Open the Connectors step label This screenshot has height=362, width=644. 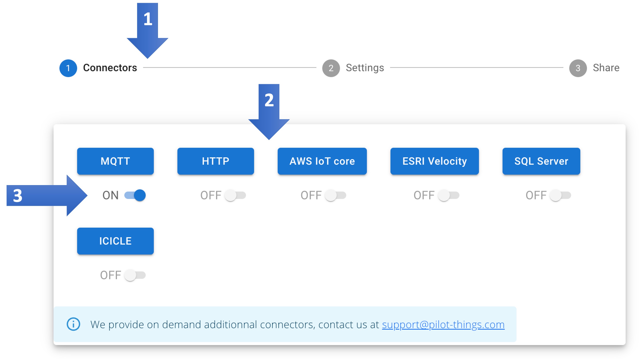tap(110, 68)
